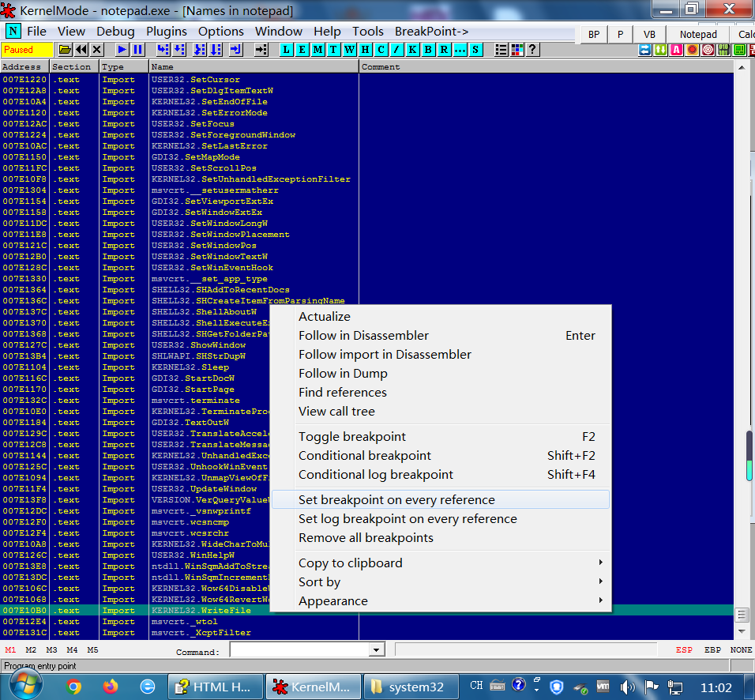The height and width of the screenshot is (700, 755).
Task: Open the Plugins menu
Action: 166,31
